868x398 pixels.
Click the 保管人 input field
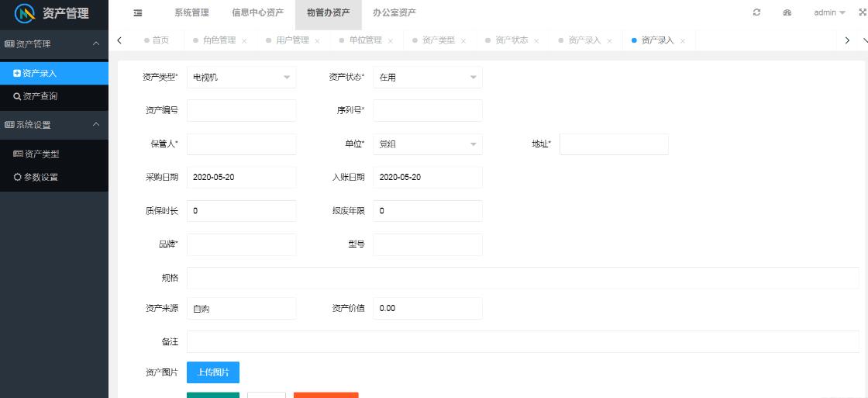(x=241, y=144)
